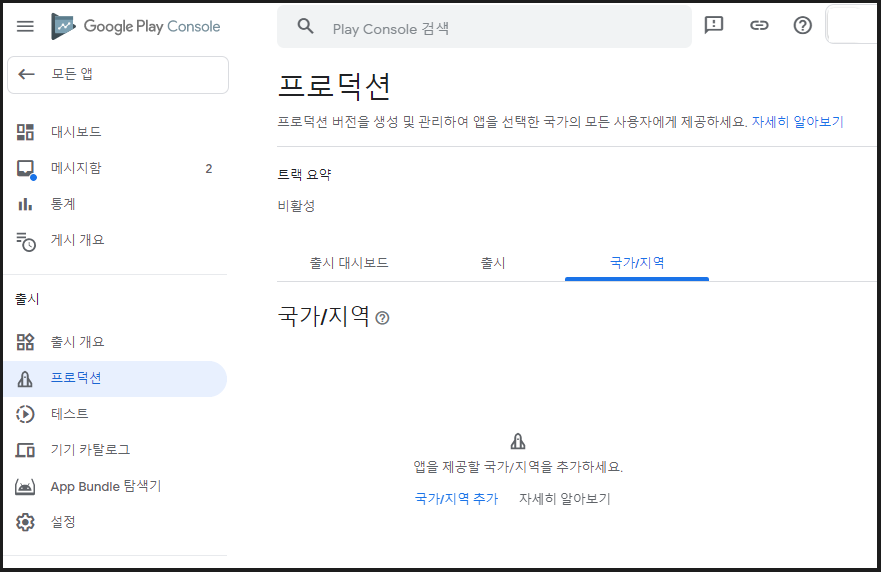Switch to the 출시 tab
This screenshot has height=572, width=881.
pos(493,263)
